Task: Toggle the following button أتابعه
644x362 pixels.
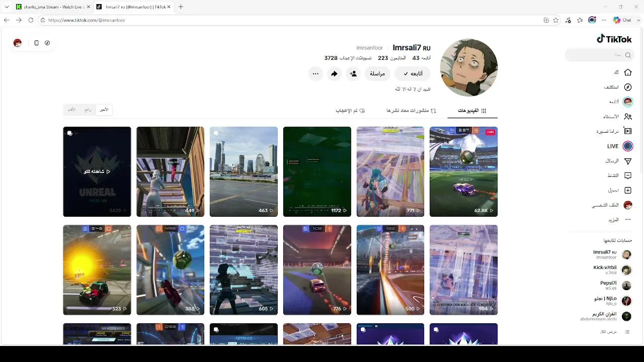Action: point(413,74)
